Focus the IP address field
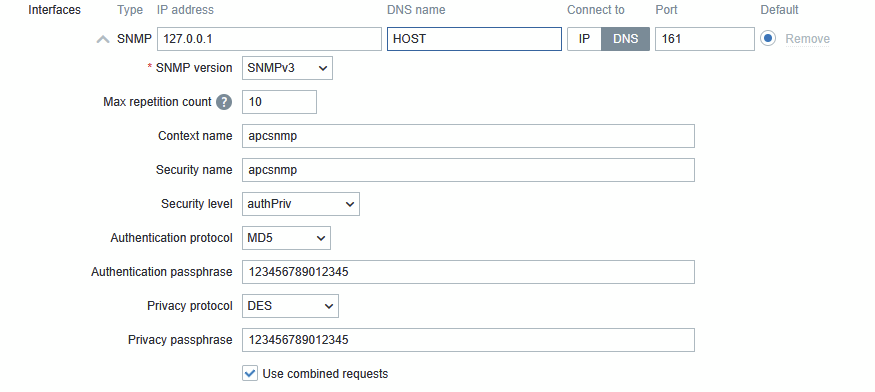This screenshot has width=875, height=392. coord(270,39)
